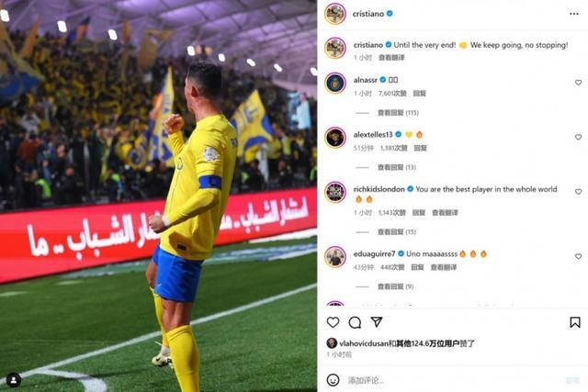The image size is (588, 392).
Task: Open the cristiano profile from the header username
Action: pos(367,14)
